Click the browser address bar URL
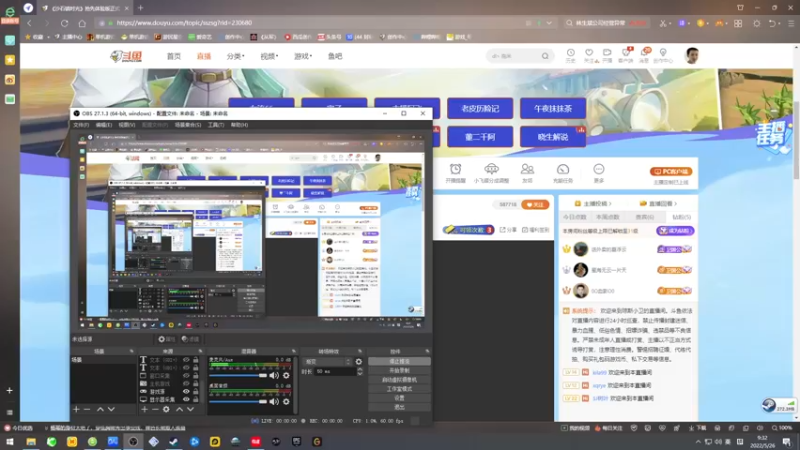 (x=184, y=23)
